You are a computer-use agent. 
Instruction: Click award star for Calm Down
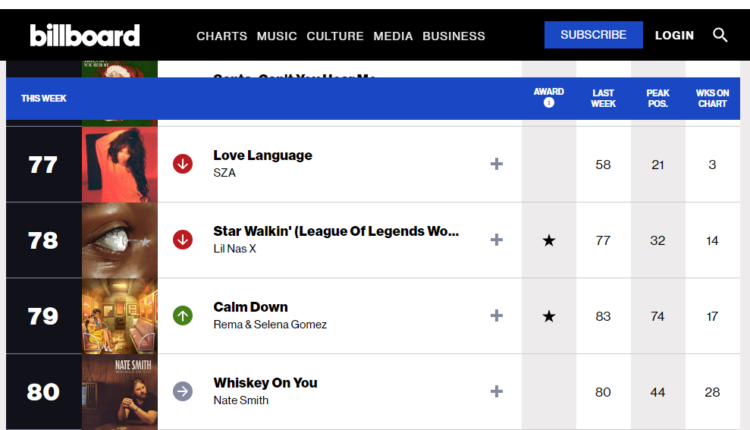point(548,316)
